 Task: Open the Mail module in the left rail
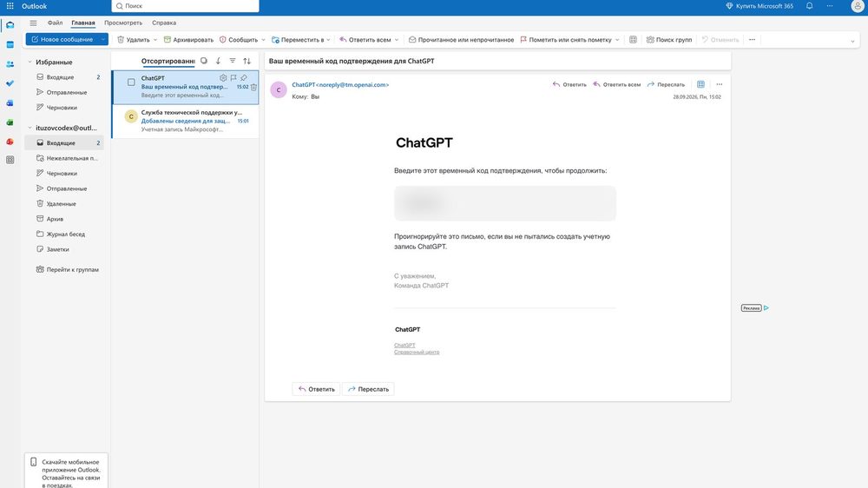click(10, 25)
